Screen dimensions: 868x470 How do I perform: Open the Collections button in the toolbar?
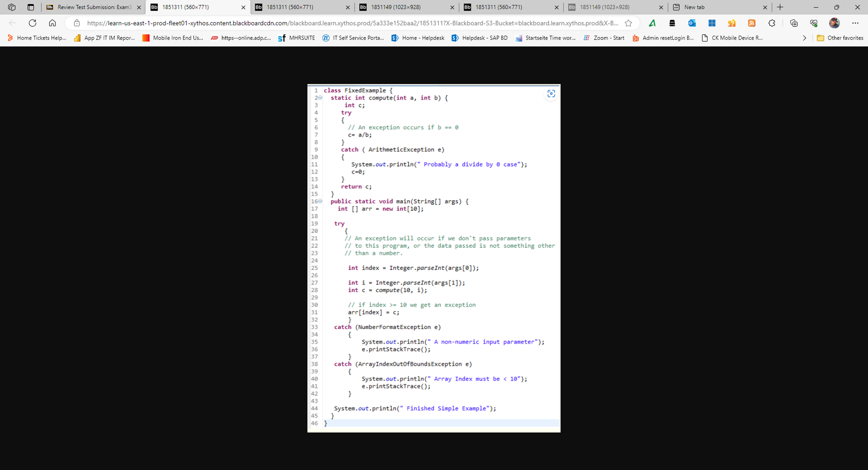click(x=794, y=23)
